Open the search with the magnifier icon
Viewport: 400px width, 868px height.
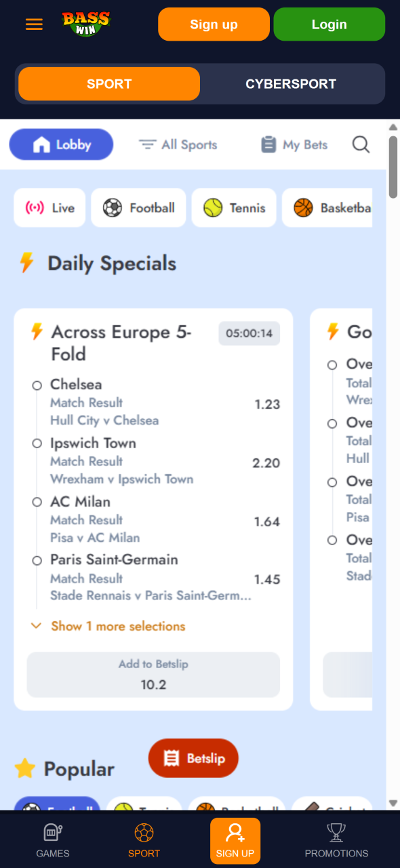pyautogui.click(x=361, y=144)
